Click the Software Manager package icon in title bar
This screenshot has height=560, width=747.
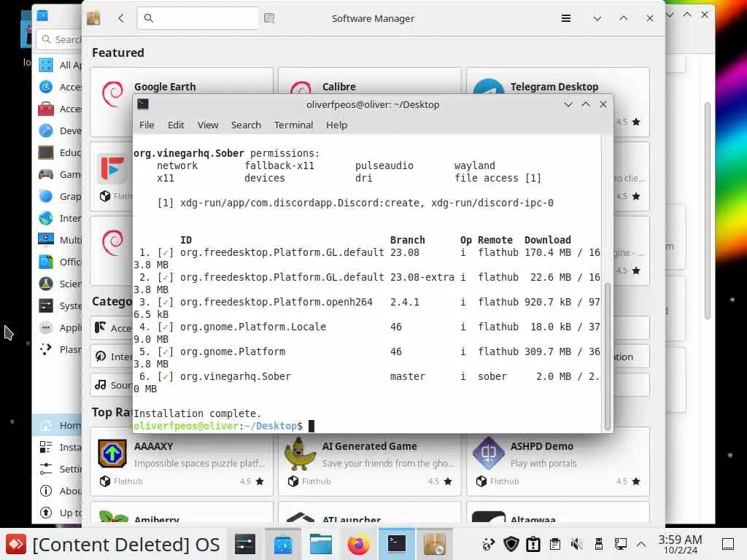pos(93,18)
